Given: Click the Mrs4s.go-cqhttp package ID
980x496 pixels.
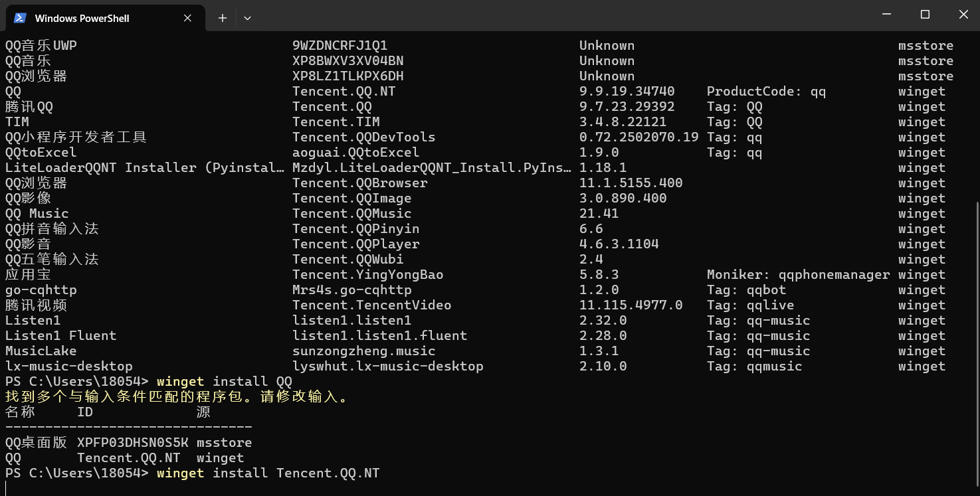Looking at the screenshot, I should point(351,290).
